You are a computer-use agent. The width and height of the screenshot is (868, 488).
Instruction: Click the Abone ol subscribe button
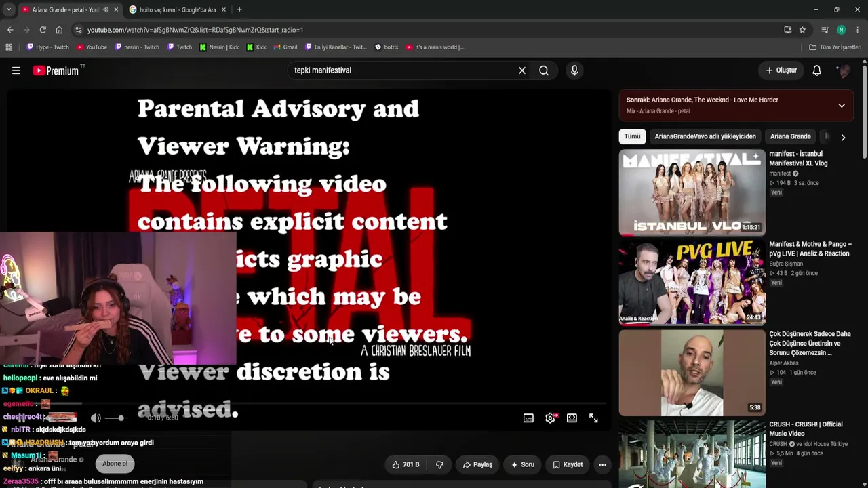115,464
